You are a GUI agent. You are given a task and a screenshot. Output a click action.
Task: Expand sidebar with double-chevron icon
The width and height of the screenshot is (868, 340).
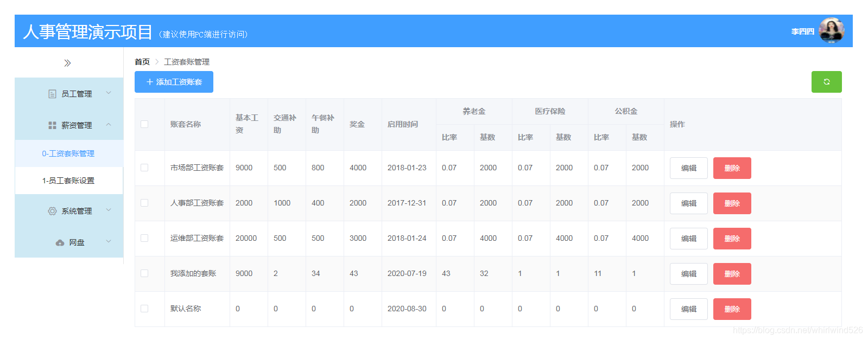pyautogui.click(x=67, y=63)
